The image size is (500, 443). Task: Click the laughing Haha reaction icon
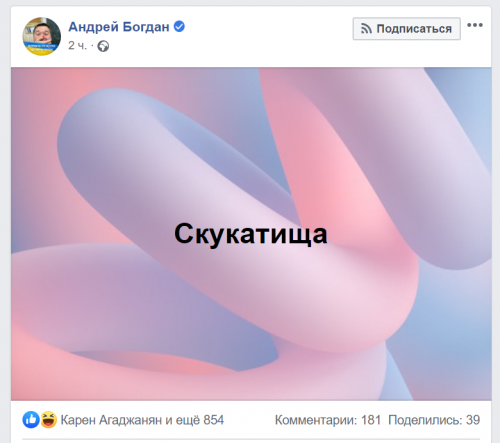[x=49, y=420]
